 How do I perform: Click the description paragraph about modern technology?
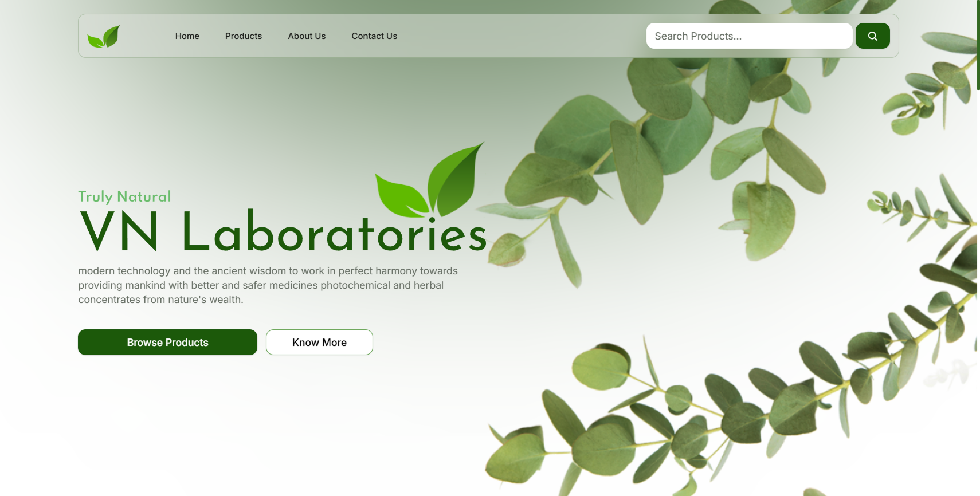point(268,285)
